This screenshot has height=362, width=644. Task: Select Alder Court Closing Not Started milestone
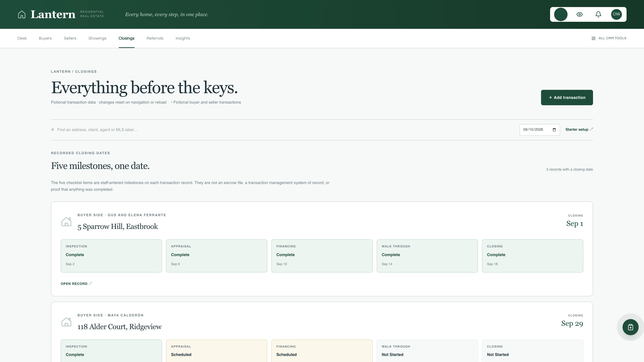[532, 351]
